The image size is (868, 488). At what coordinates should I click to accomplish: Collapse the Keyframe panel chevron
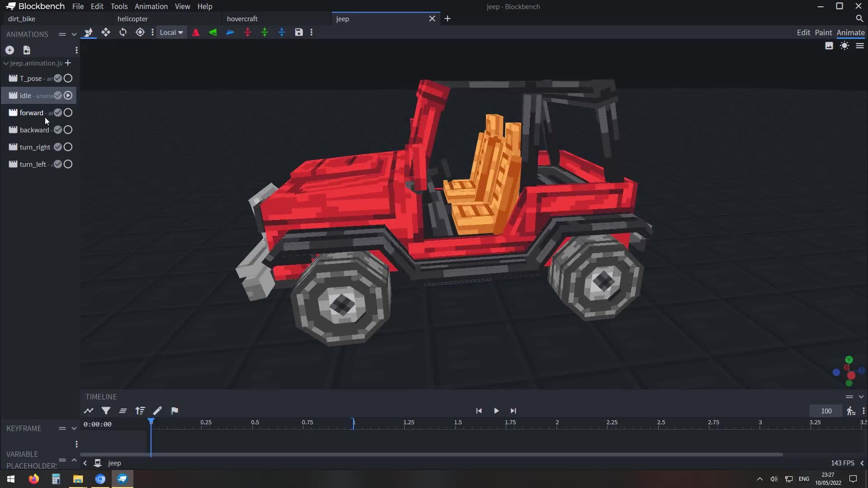click(x=74, y=428)
